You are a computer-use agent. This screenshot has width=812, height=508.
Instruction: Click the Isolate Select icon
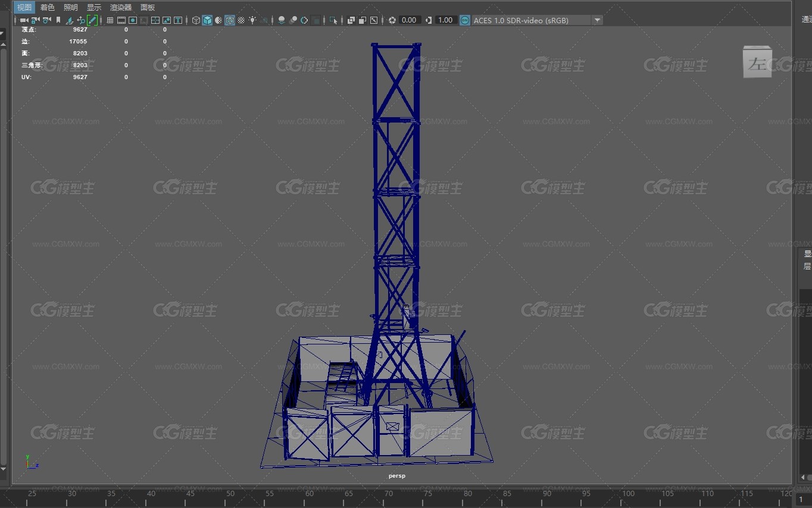(x=333, y=20)
